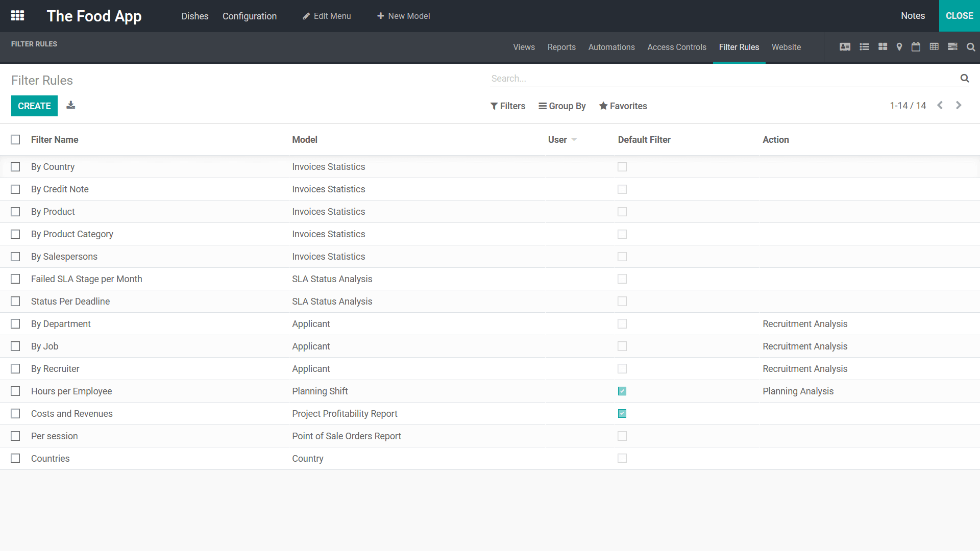Click the Automations menu item
Image resolution: width=980 pixels, height=551 pixels.
tap(611, 46)
